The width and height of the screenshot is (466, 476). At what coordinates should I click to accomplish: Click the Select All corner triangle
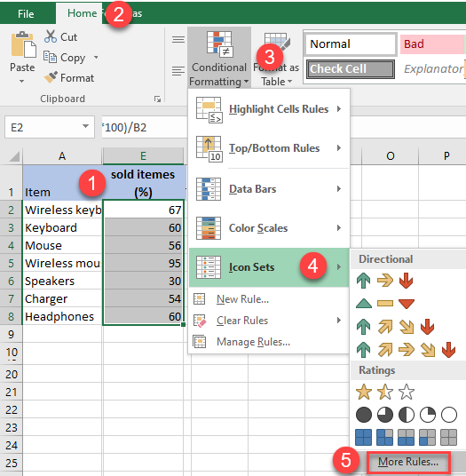[13, 156]
